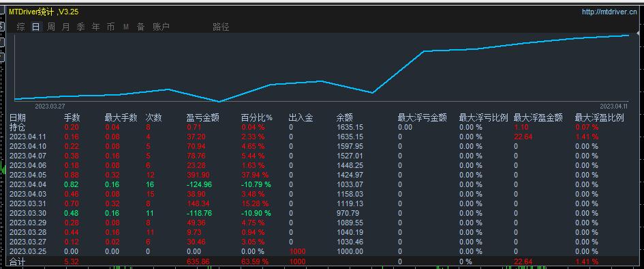
Task: Click the 148.34 profit value
Action: 198,203
